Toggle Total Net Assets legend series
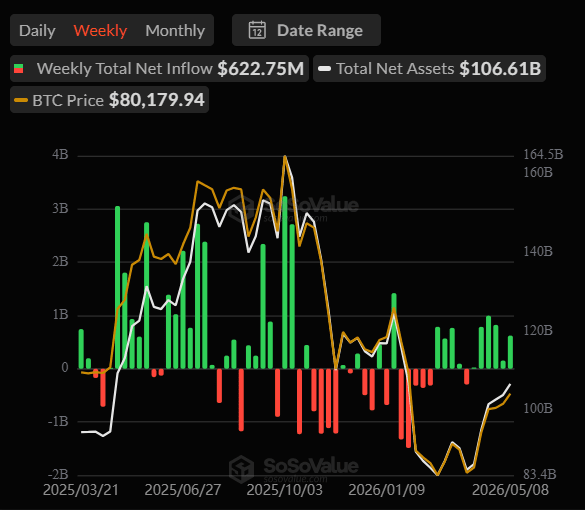Viewport: 585px width, 510px height. tap(429, 69)
